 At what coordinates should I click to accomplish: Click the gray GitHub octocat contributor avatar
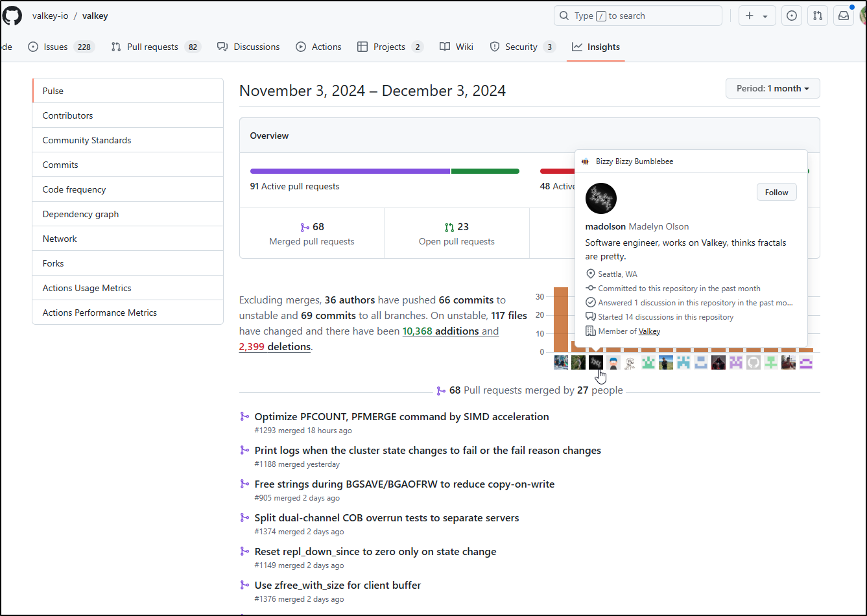753,362
